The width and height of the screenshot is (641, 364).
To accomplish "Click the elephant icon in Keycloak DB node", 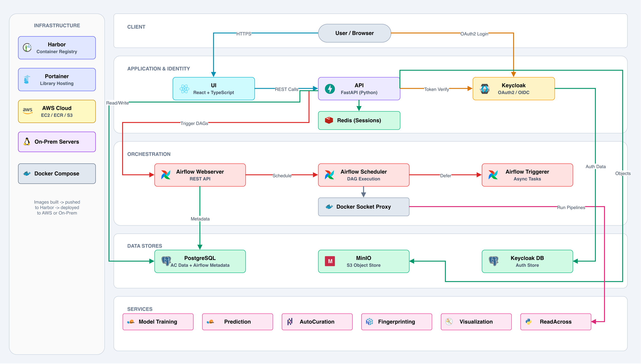I will [x=494, y=261].
